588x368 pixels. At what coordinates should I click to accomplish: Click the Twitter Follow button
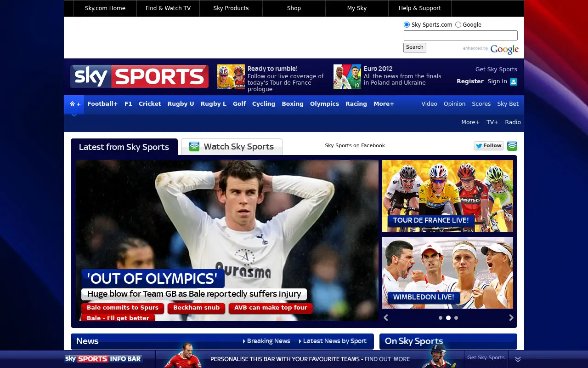489,146
